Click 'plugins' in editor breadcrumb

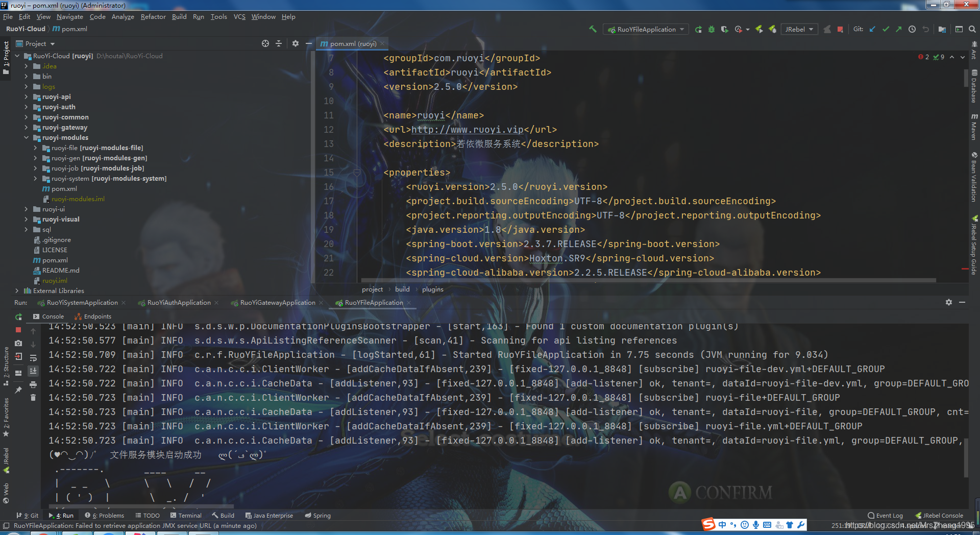click(x=433, y=289)
